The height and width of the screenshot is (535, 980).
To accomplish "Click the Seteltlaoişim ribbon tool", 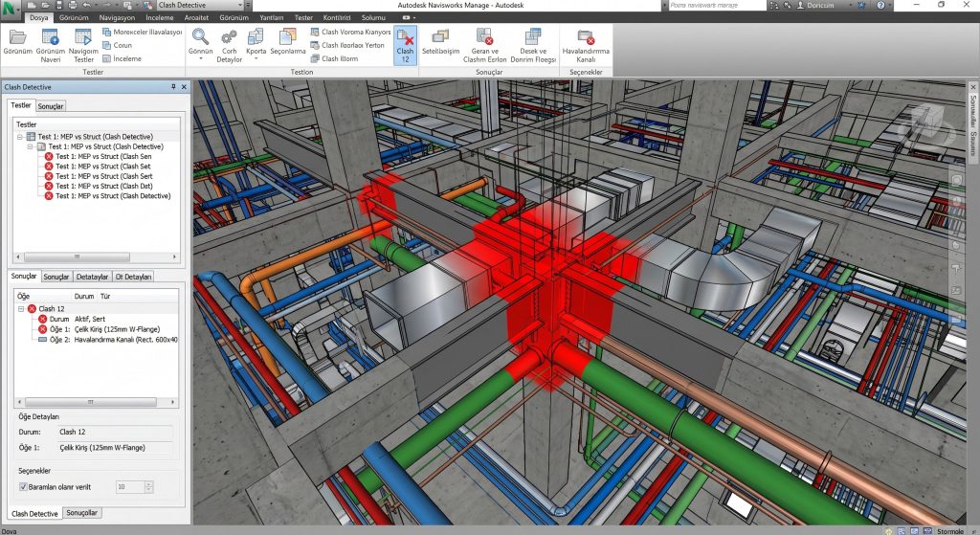I will pyautogui.click(x=440, y=41).
